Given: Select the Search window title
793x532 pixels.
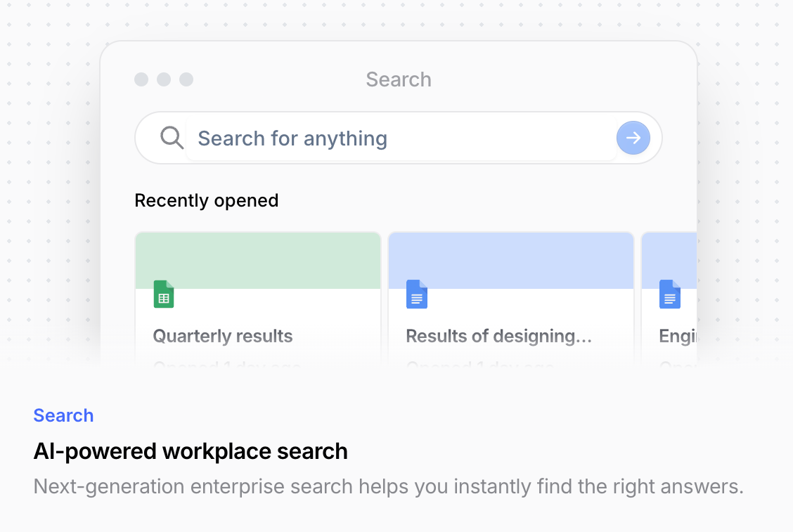Looking at the screenshot, I should [398, 79].
